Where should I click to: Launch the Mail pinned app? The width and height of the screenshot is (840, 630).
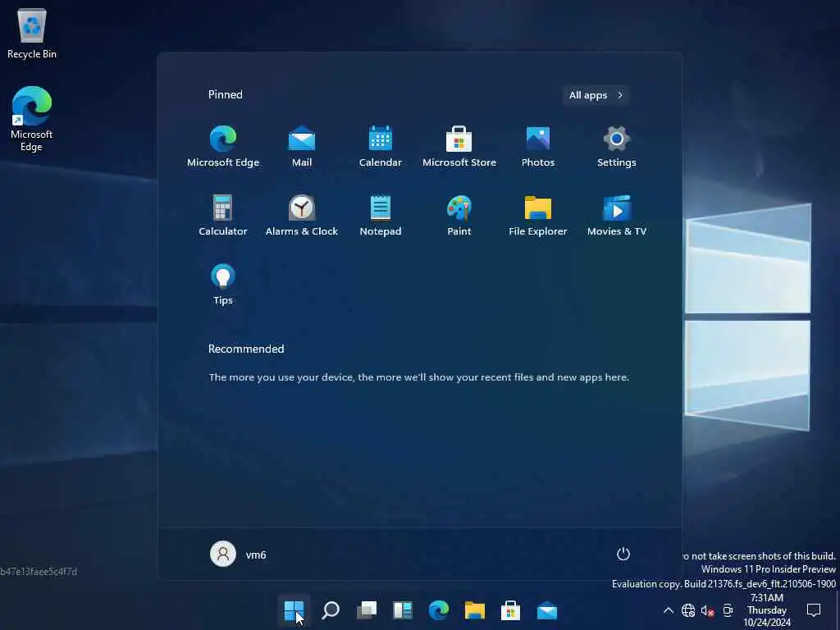(302, 146)
